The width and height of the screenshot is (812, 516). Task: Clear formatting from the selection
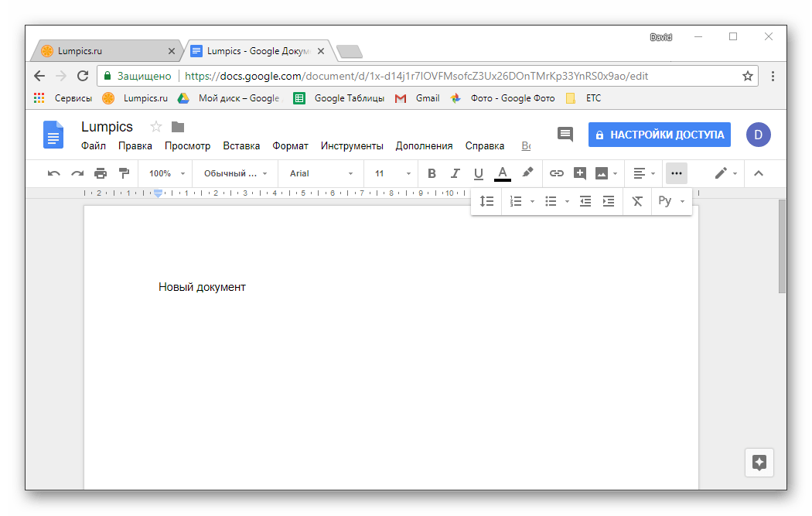pyautogui.click(x=637, y=202)
